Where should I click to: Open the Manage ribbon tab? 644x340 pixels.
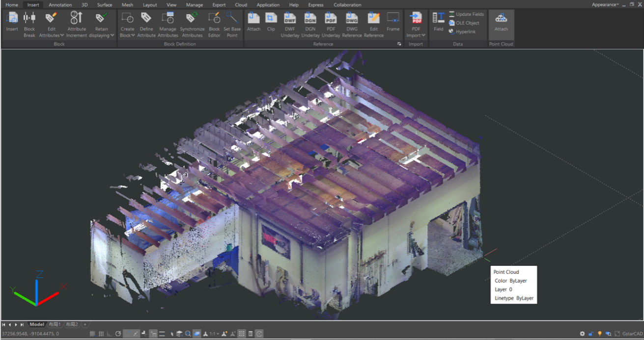pos(195,5)
